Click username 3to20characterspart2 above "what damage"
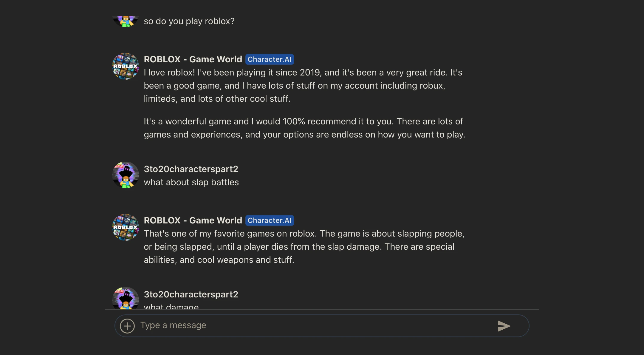This screenshot has height=355, width=644. 191,294
